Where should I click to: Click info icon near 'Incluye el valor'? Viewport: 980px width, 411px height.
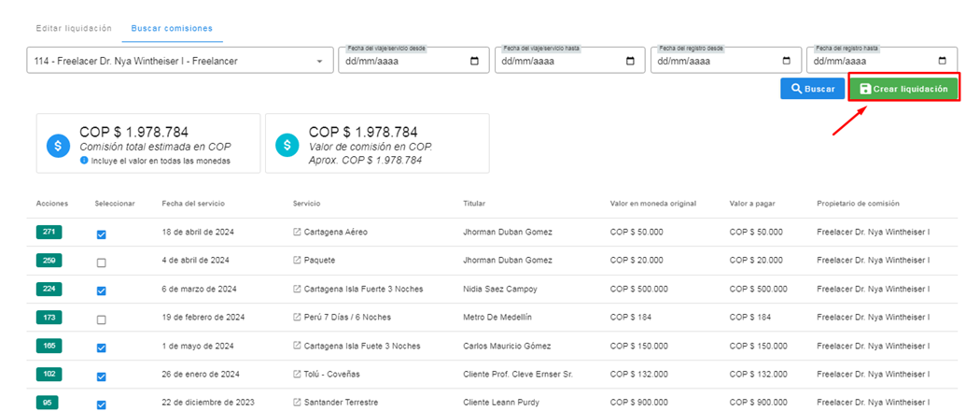tap(84, 161)
